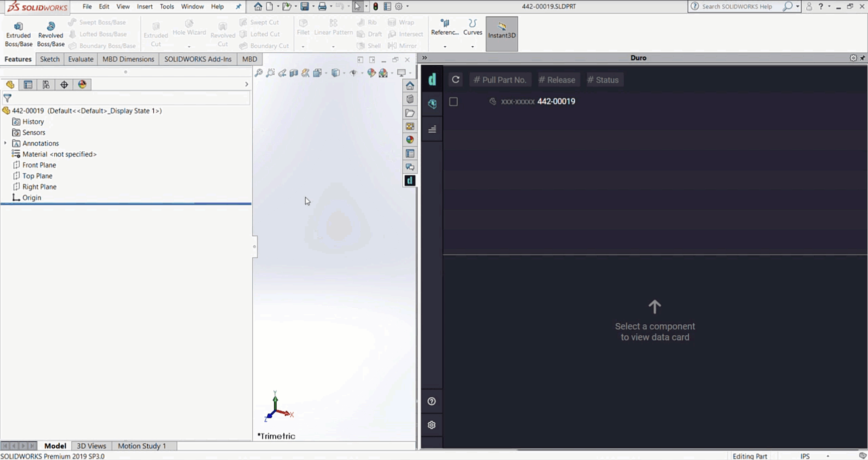Check the 442-00019 component checkbox
This screenshot has width=868, height=460.
(x=454, y=102)
